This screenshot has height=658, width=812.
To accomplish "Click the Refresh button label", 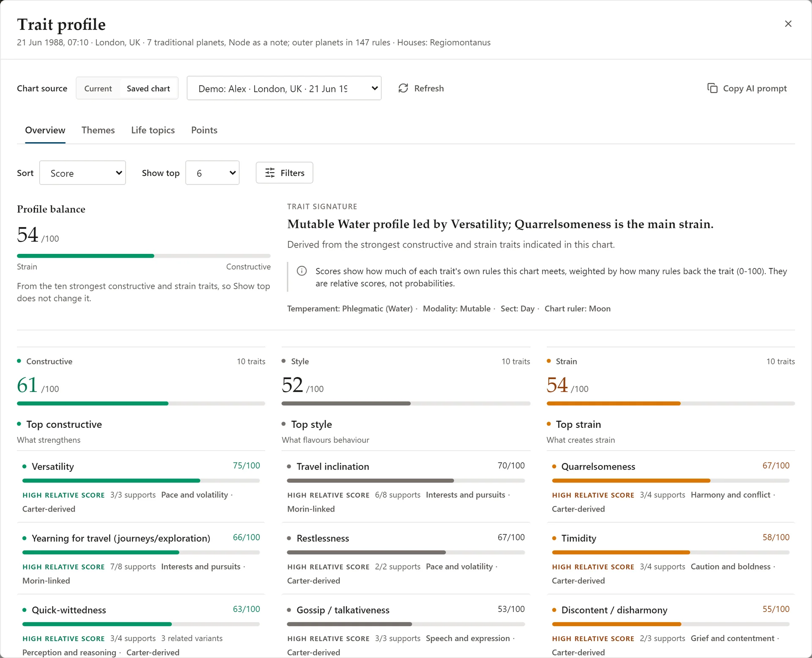I will pos(429,88).
